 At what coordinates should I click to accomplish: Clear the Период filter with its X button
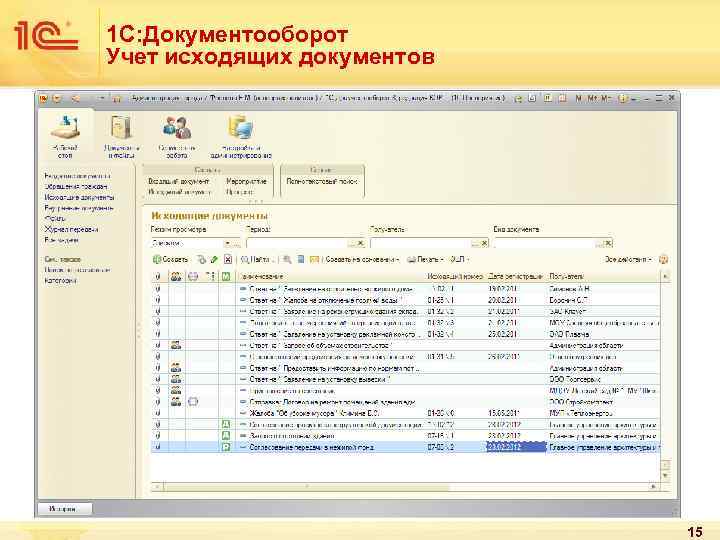pos(360,243)
